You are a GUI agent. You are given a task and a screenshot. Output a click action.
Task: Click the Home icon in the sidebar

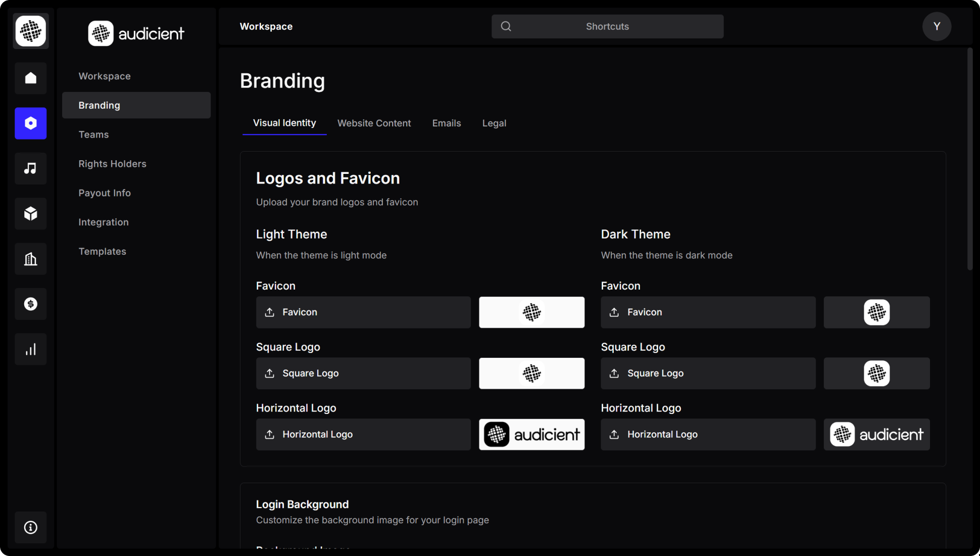pyautogui.click(x=30, y=78)
